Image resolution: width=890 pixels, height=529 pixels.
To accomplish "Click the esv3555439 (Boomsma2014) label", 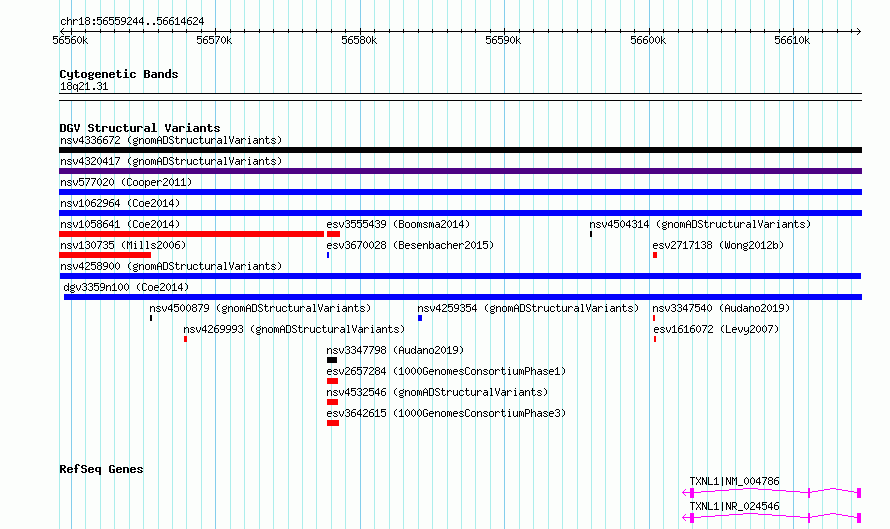I will click(398, 224).
